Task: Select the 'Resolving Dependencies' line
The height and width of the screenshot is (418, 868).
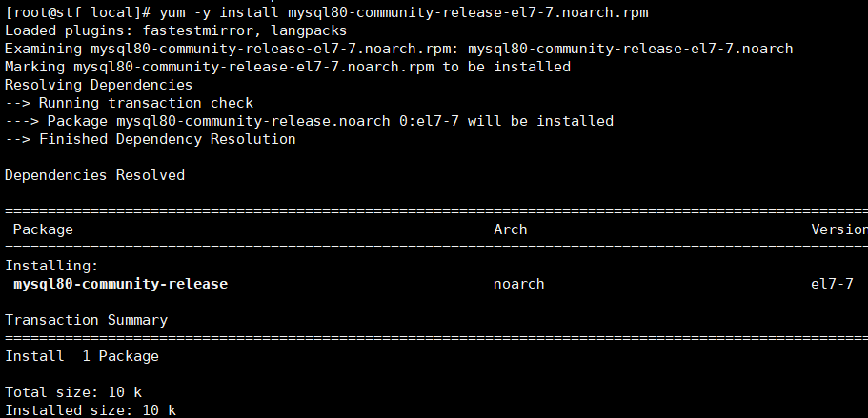Action: (98, 85)
